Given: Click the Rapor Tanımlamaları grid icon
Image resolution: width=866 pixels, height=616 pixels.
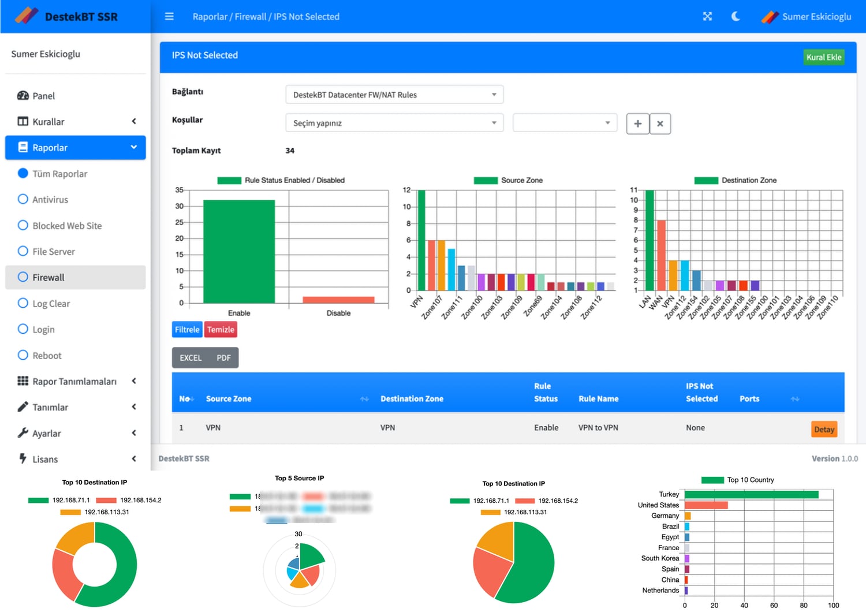Looking at the screenshot, I should (x=23, y=381).
